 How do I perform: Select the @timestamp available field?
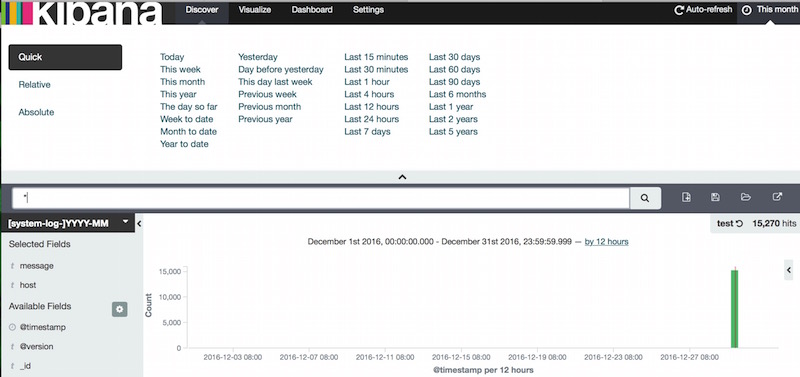[43, 327]
